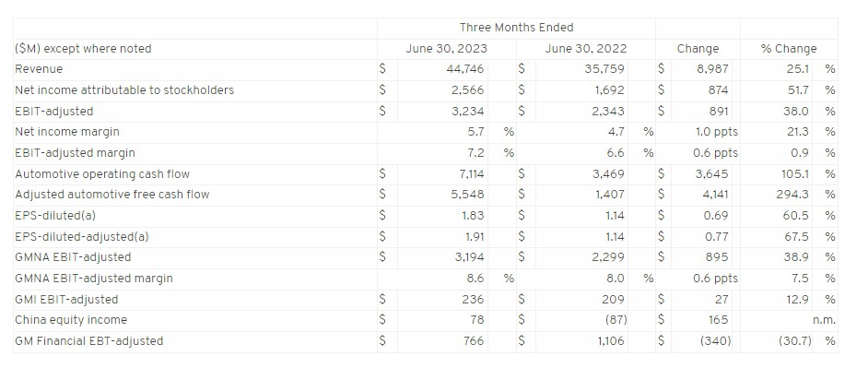868x380 pixels.
Task: Click the "Three Months Ended" header
Action: 516,28
